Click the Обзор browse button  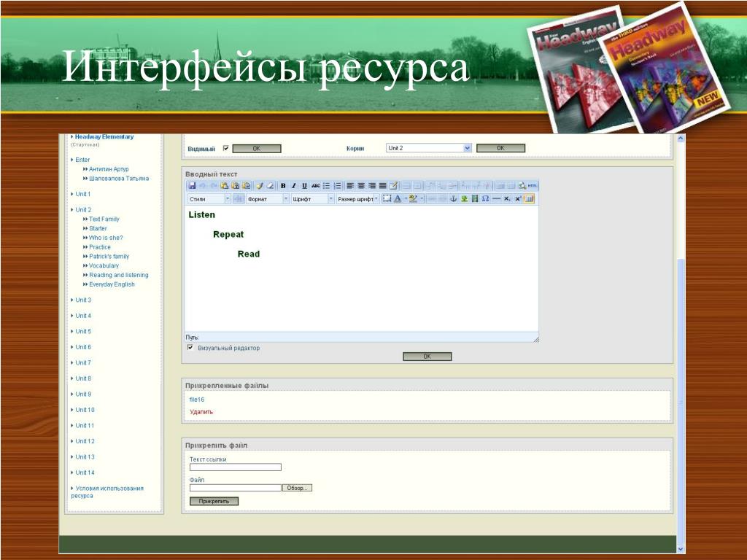[298, 488]
